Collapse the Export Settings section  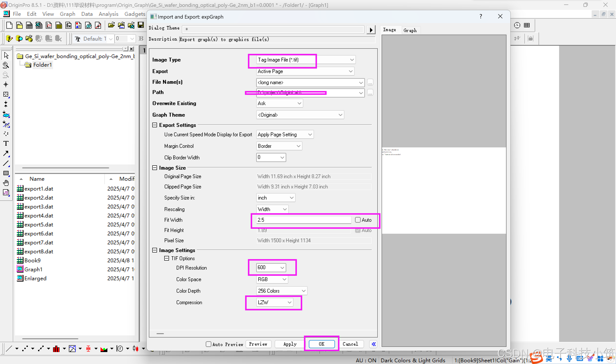click(x=155, y=125)
